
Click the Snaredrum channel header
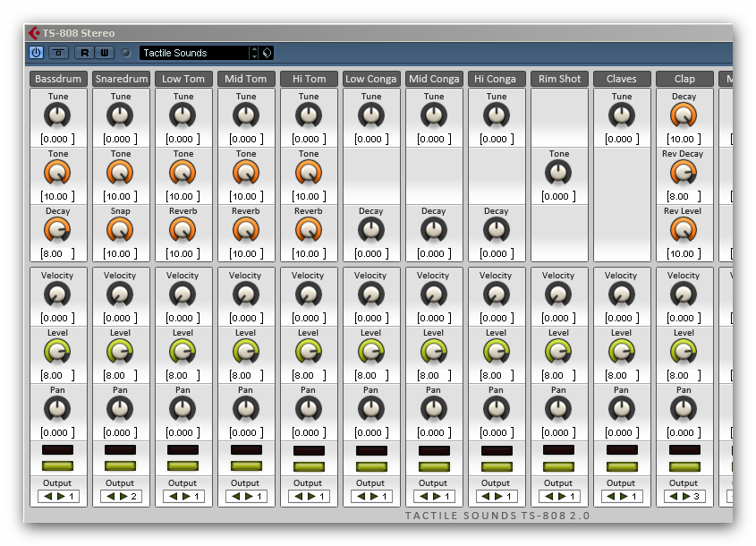coord(121,79)
